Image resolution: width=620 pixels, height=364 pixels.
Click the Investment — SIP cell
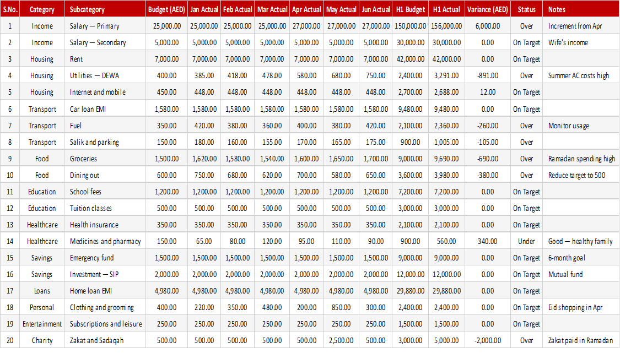[x=105, y=275]
